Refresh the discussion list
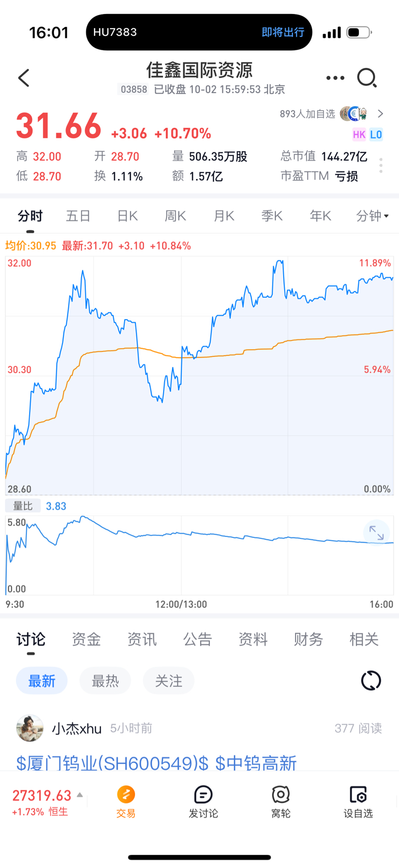 click(371, 680)
